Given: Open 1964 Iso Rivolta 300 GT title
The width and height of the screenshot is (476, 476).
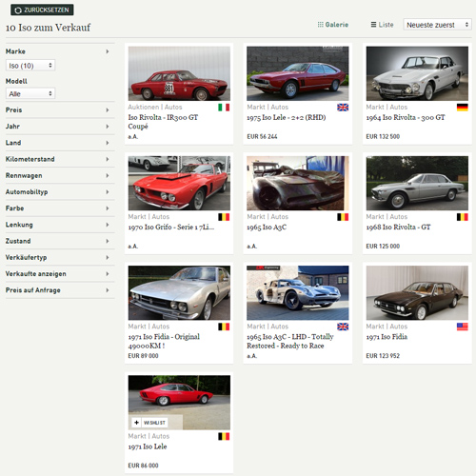Looking at the screenshot, I should pyautogui.click(x=406, y=117).
